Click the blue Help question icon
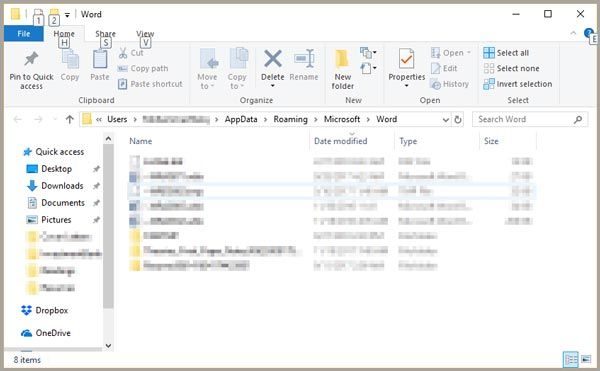The image size is (600, 371). point(589,33)
